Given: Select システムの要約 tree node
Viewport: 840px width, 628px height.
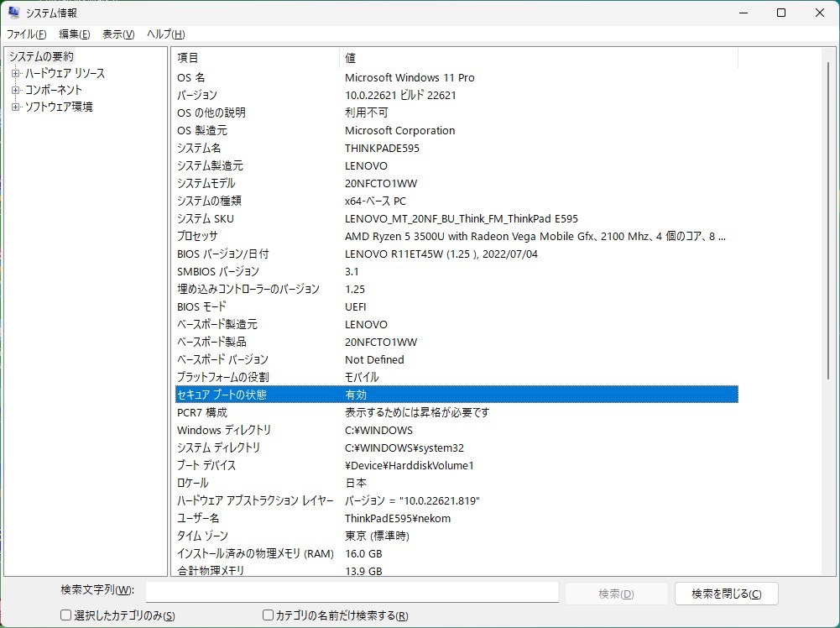Looking at the screenshot, I should 41,56.
